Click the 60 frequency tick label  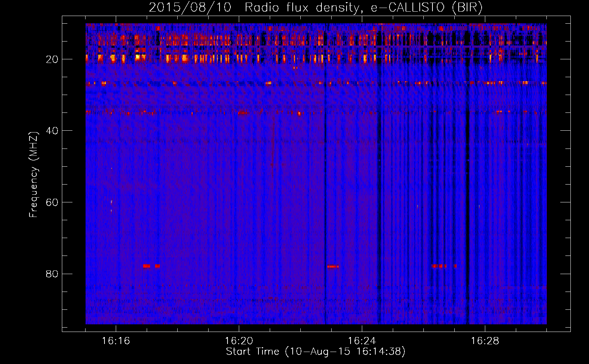52,202
